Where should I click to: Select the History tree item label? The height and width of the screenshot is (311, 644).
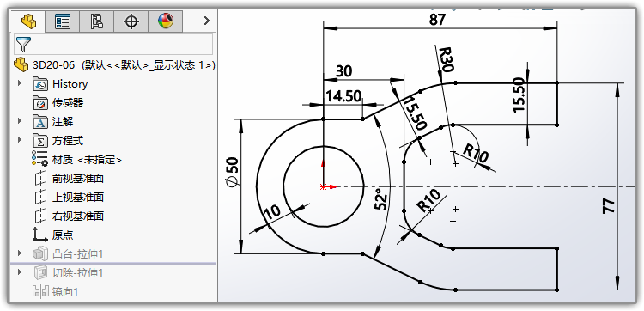(x=70, y=84)
